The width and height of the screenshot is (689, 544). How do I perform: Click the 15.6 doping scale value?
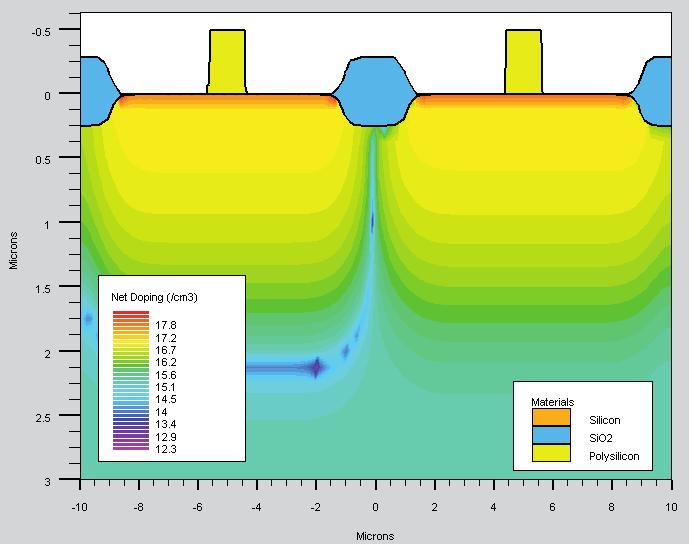[166, 375]
